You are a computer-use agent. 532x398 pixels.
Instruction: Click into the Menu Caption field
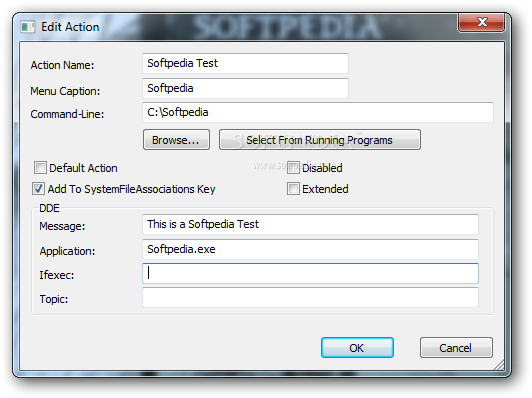(245, 88)
